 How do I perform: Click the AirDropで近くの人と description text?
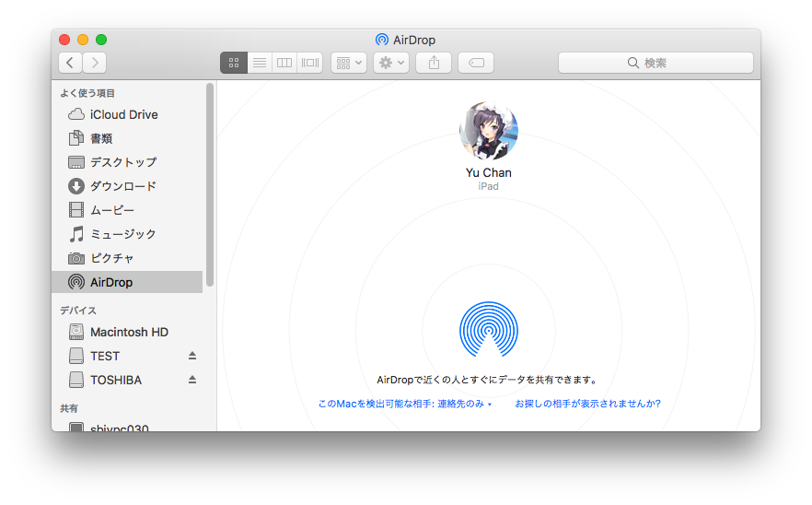(487, 380)
